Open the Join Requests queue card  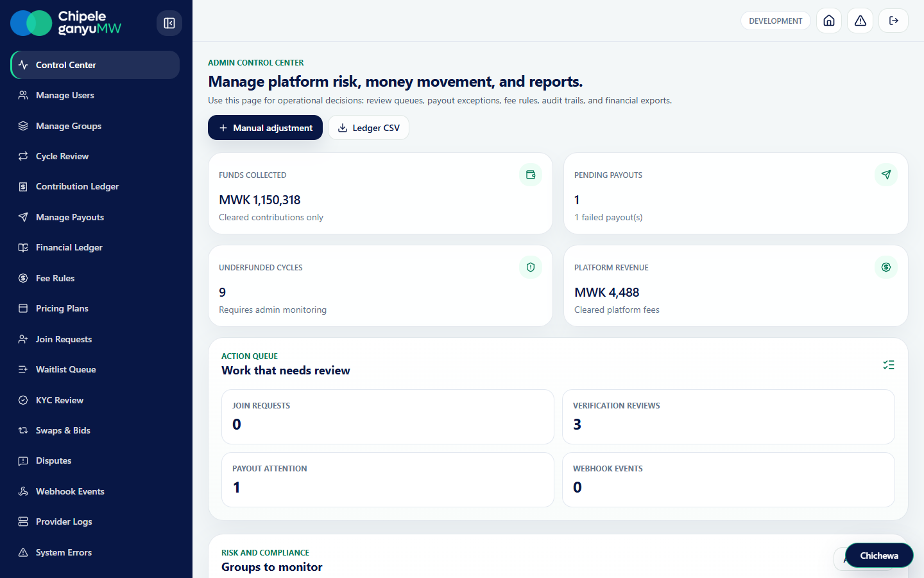[x=388, y=417]
